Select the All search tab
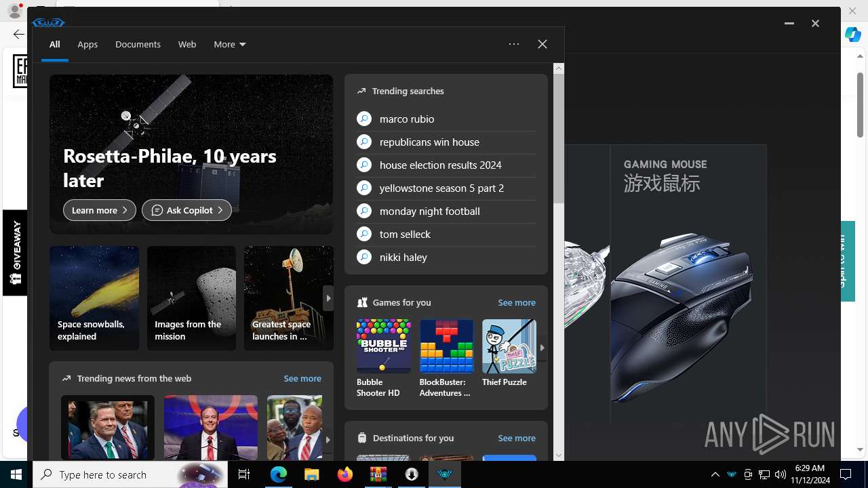Image resolution: width=868 pixels, height=488 pixels. (x=54, y=44)
